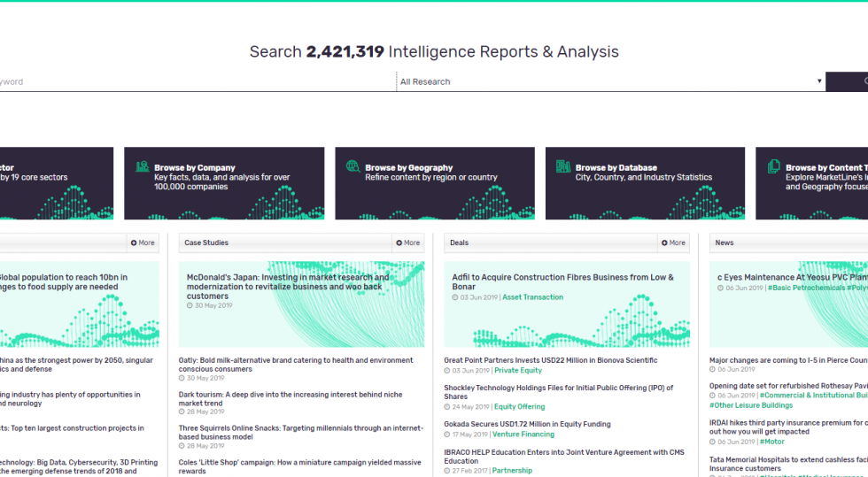The height and width of the screenshot is (477, 868).
Task: Click the dark search button
Action: pos(847,82)
